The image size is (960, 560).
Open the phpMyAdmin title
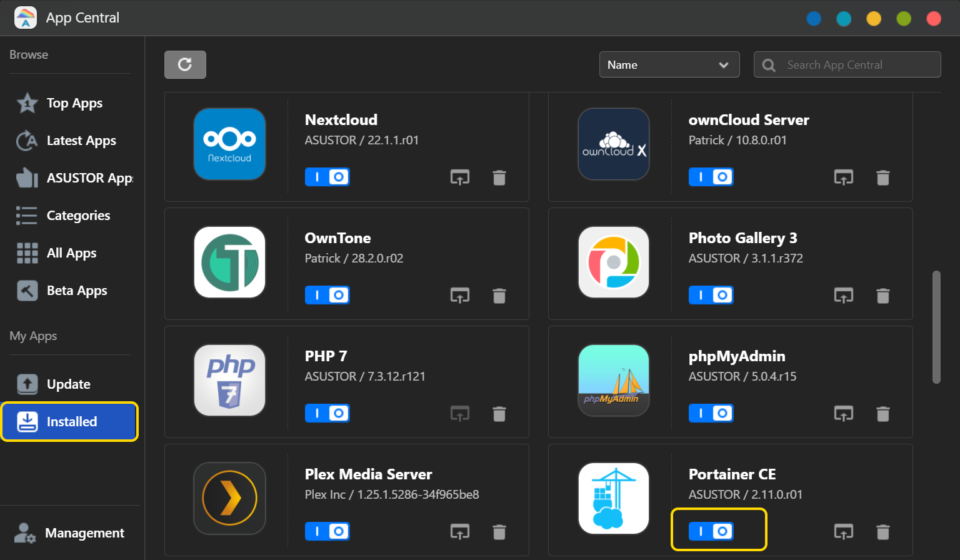click(x=737, y=356)
